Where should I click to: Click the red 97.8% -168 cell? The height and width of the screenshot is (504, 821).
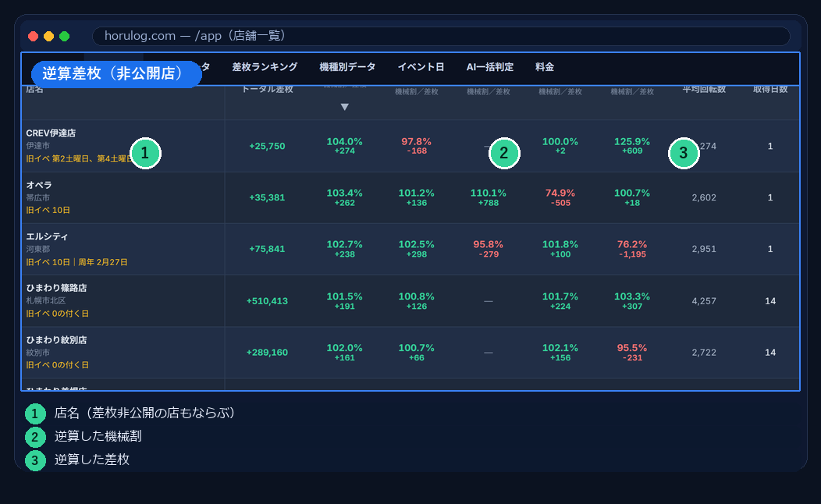point(416,146)
